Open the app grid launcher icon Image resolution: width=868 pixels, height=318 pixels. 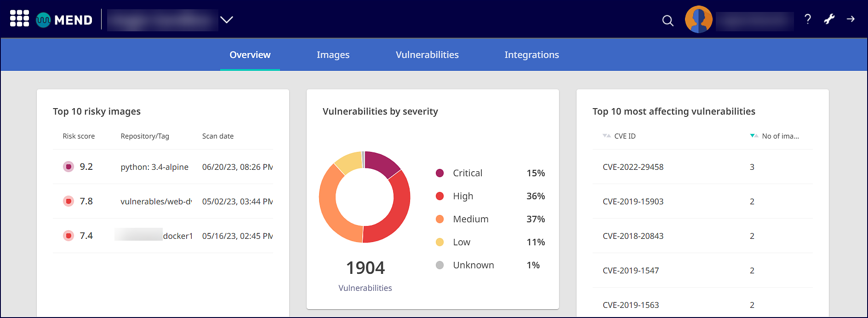tap(19, 19)
